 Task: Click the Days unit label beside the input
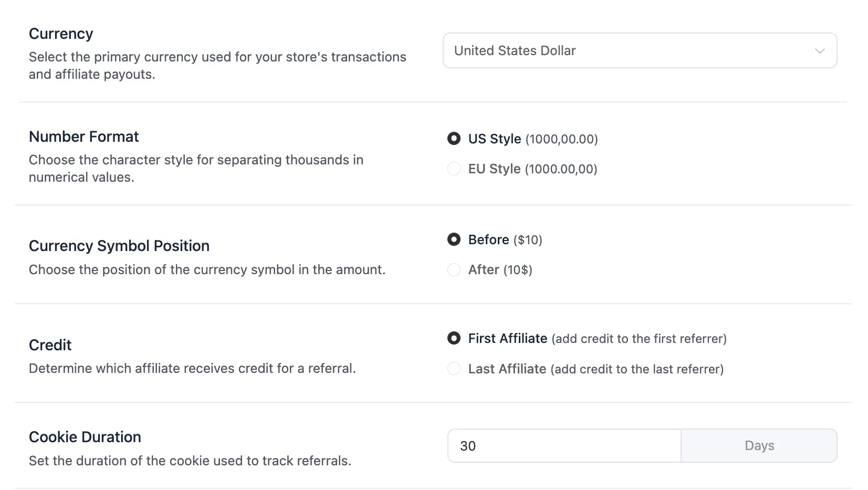pyautogui.click(x=759, y=446)
